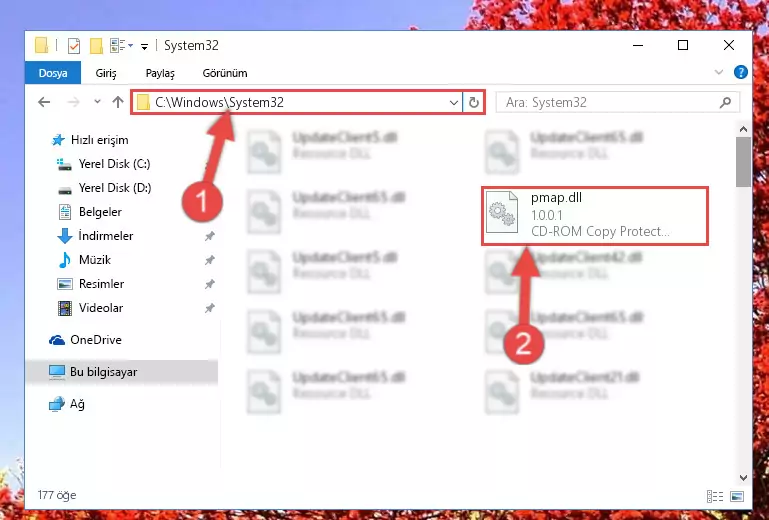This screenshot has height=520, width=769.
Task: Click the folder icon in title bar corner
Action: point(42,46)
